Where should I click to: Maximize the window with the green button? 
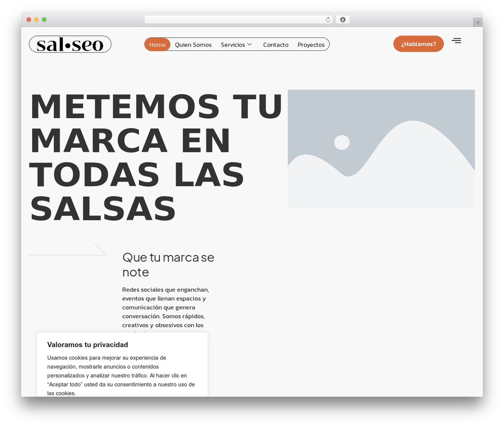tap(44, 20)
